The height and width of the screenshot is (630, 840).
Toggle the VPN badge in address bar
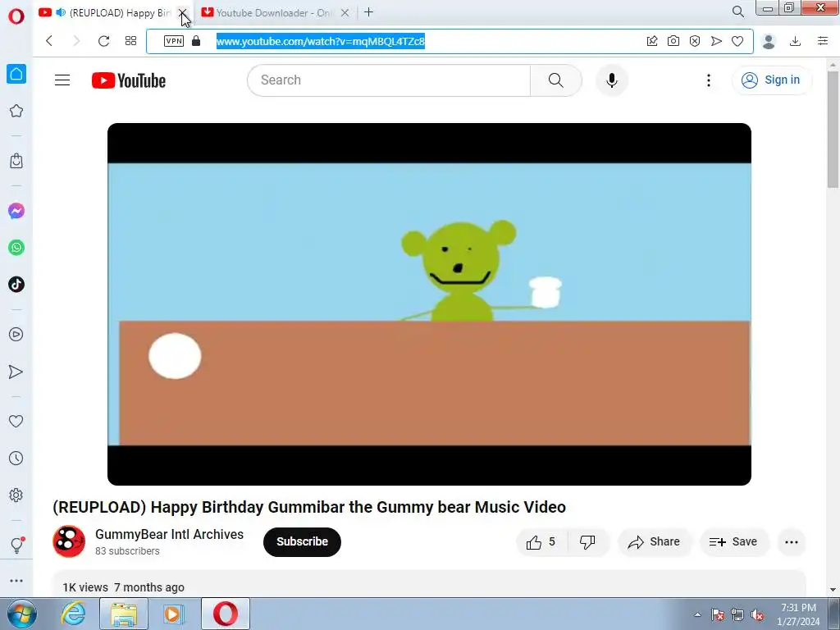(x=174, y=41)
